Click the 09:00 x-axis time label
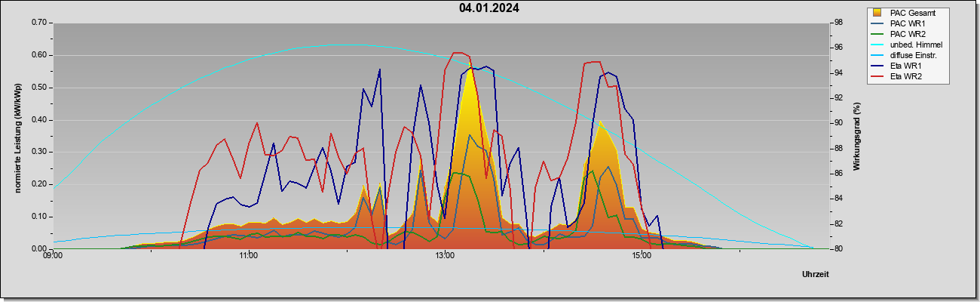This screenshot has height=302, width=980. point(53,257)
